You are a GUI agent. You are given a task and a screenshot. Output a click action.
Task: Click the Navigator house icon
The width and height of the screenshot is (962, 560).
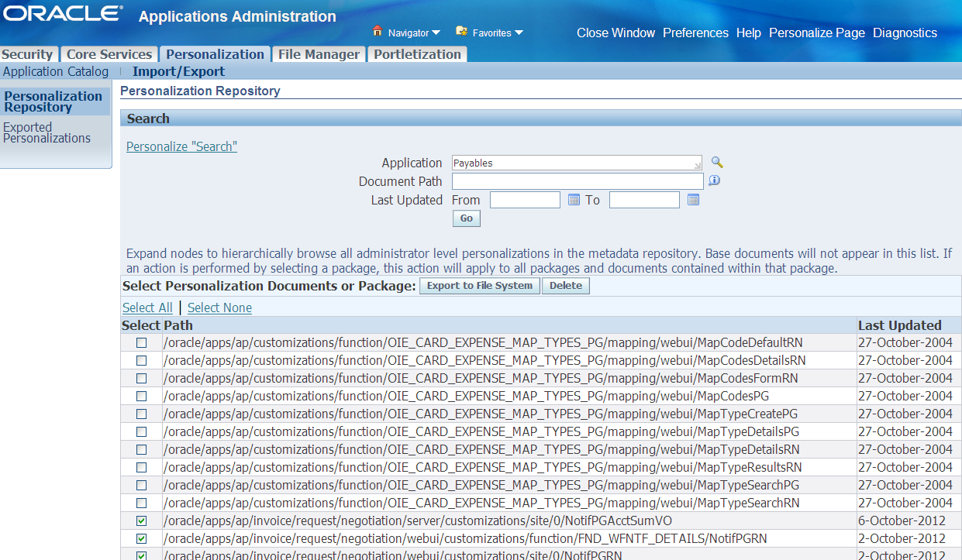[378, 32]
